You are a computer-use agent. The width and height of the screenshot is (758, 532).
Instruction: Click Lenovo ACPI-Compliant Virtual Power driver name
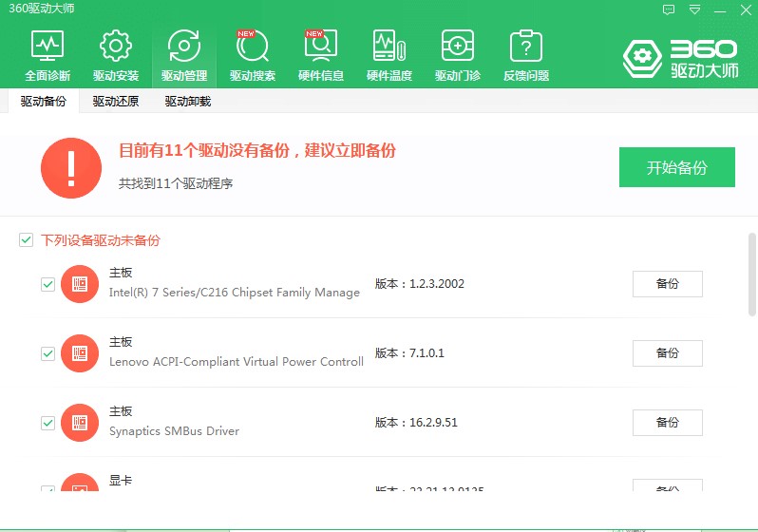coord(237,362)
